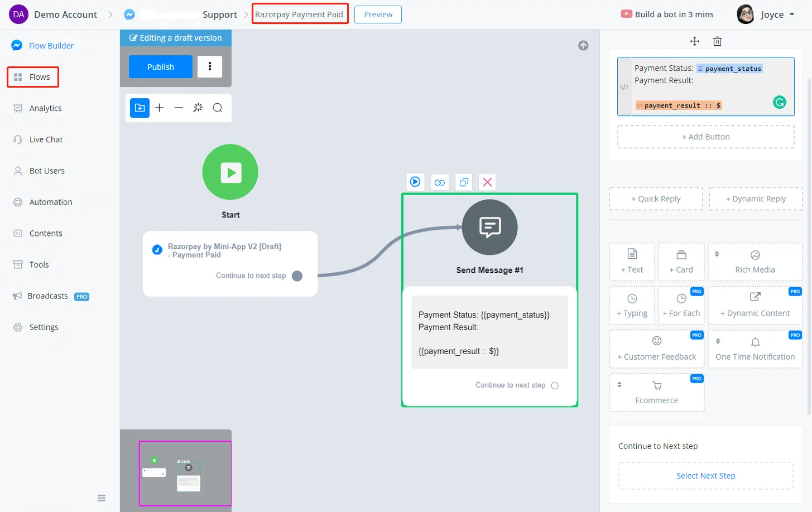Click the duplicate node icon

[464, 182]
